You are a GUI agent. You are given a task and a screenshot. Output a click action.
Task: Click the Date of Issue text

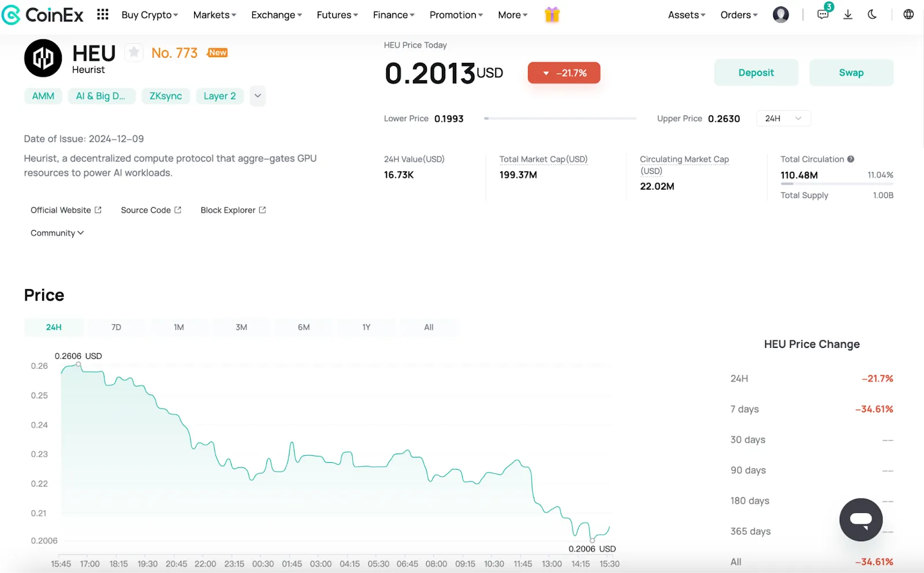coord(84,138)
